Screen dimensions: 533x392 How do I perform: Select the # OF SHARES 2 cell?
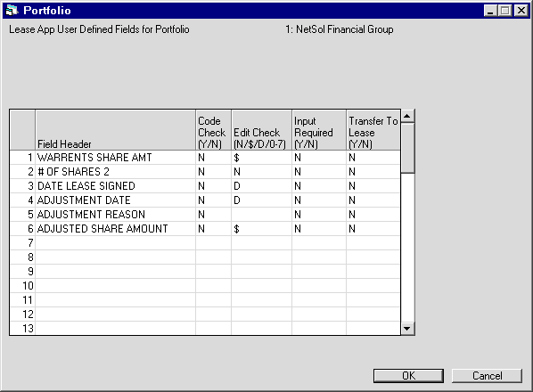click(116, 172)
